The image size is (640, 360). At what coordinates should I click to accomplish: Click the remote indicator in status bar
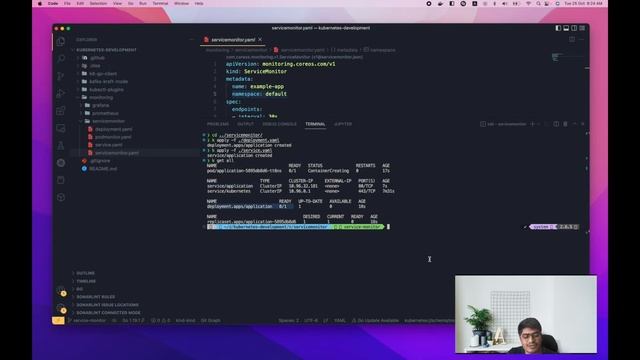point(58,321)
